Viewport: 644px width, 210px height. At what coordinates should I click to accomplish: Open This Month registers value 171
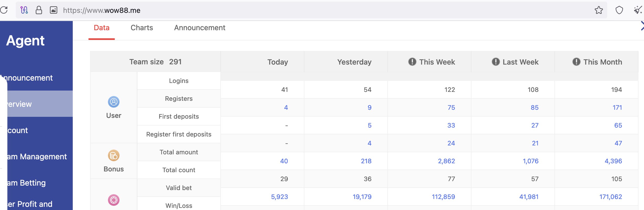pyautogui.click(x=617, y=108)
